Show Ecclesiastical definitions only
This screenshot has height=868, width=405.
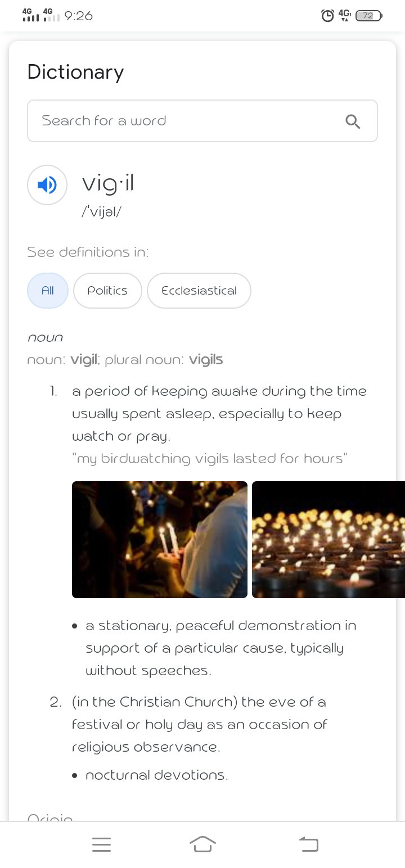coord(199,291)
